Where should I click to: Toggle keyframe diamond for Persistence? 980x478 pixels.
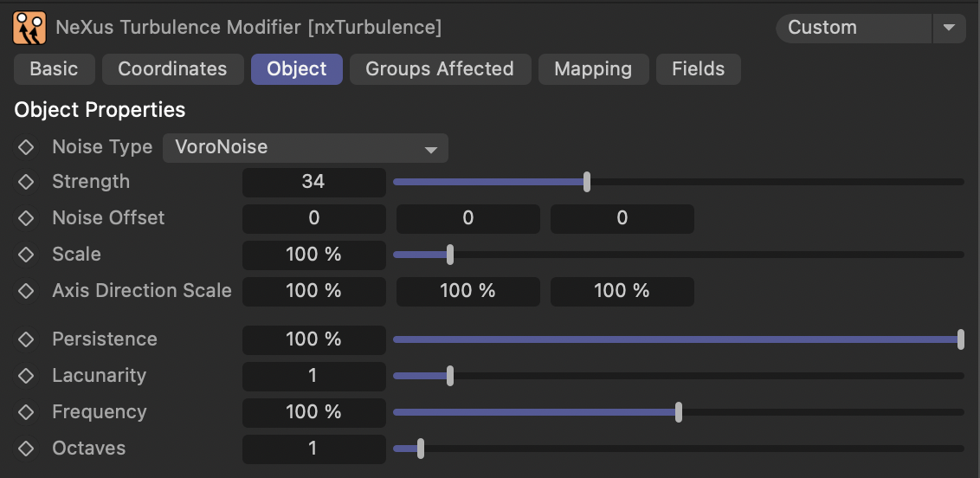[x=26, y=339]
